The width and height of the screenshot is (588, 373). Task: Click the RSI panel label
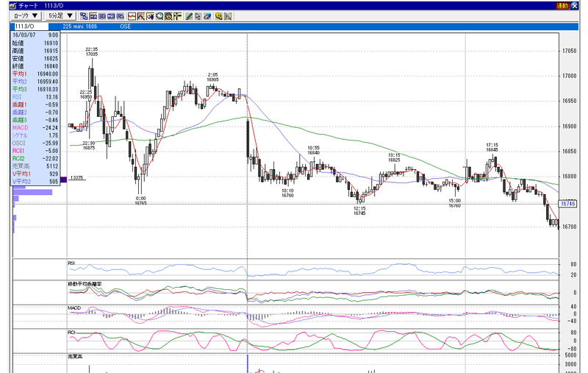[x=71, y=263]
